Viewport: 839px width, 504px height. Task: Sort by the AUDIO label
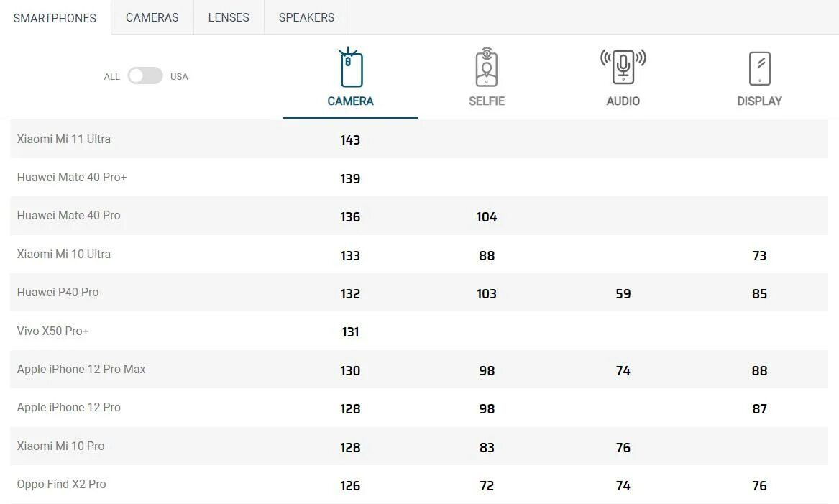[x=623, y=101]
